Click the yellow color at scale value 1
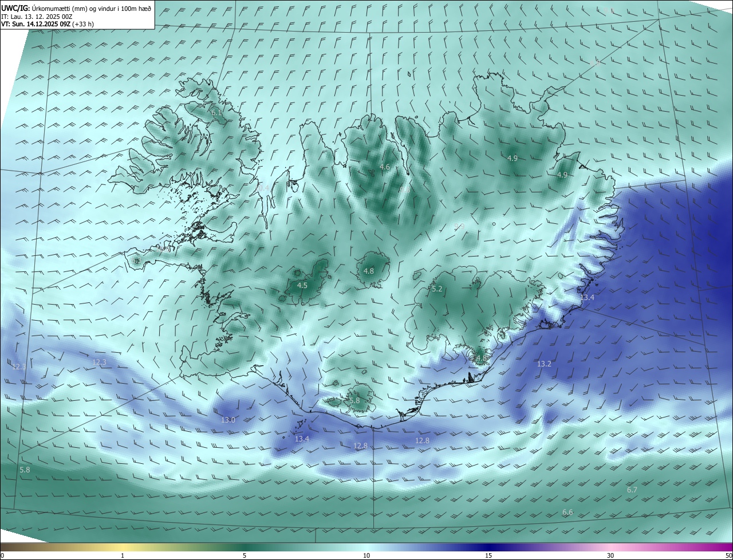This screenshot has height=560, width=733. click(123, 547)
